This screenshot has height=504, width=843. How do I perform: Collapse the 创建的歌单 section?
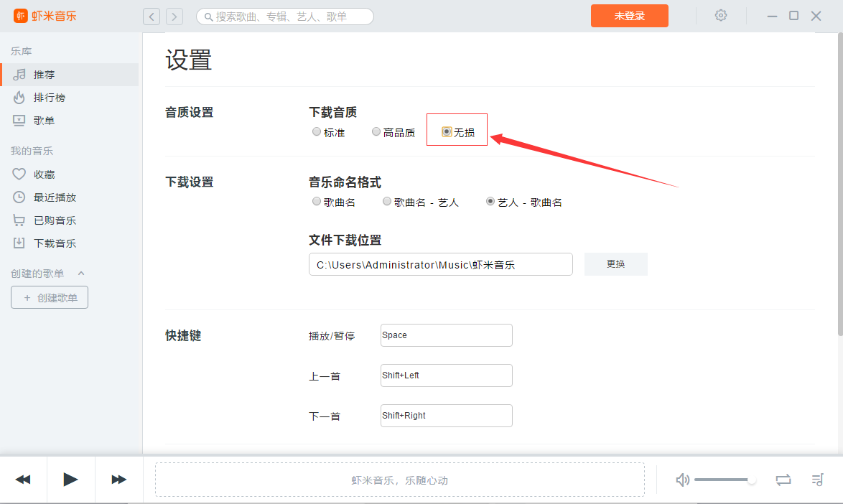coord(81,273)
